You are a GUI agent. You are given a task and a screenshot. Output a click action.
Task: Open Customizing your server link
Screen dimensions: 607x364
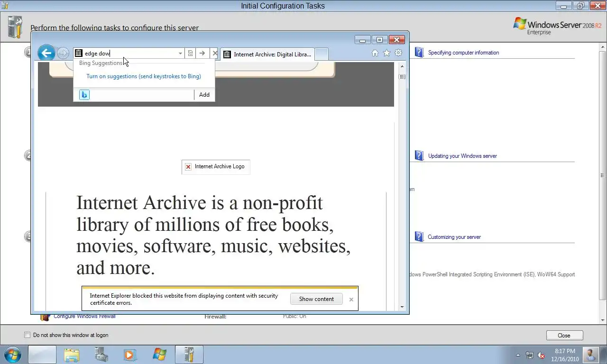(454, 237)
